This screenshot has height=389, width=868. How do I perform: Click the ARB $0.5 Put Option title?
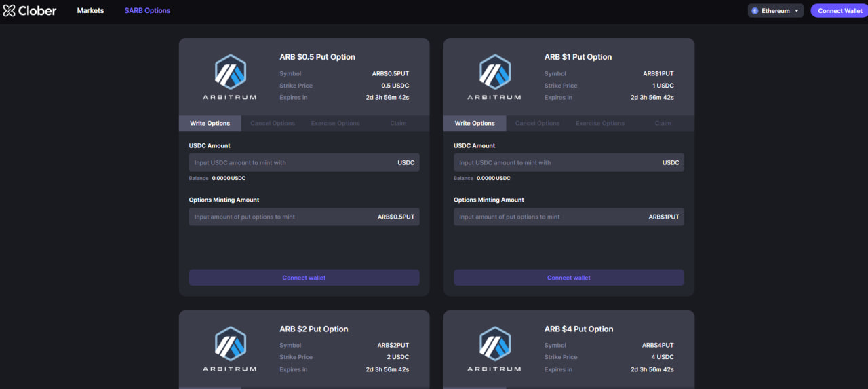tap(317, 57)
